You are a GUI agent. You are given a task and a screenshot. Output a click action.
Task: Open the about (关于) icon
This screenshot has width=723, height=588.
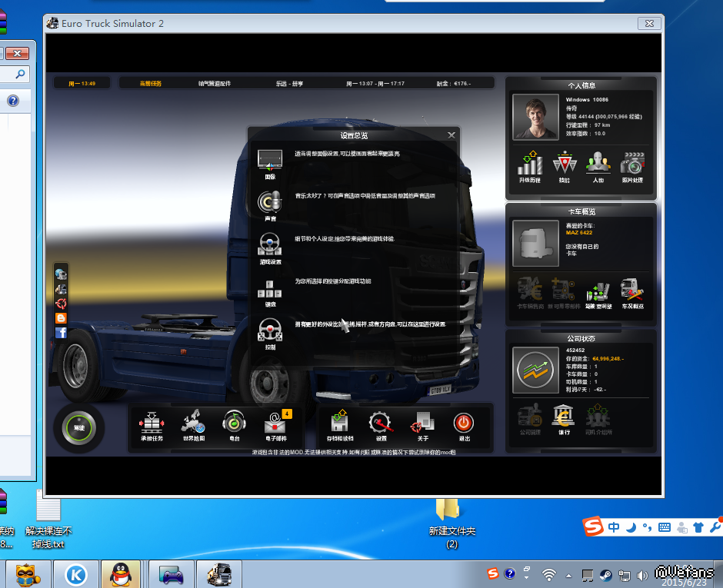[423, 423]
